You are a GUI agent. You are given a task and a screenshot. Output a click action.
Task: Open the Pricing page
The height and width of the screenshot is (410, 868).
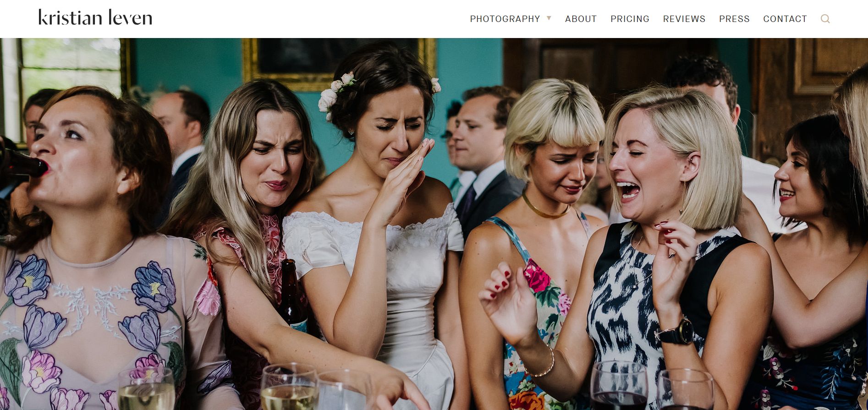pyautogui.click(x=630, y=19)
